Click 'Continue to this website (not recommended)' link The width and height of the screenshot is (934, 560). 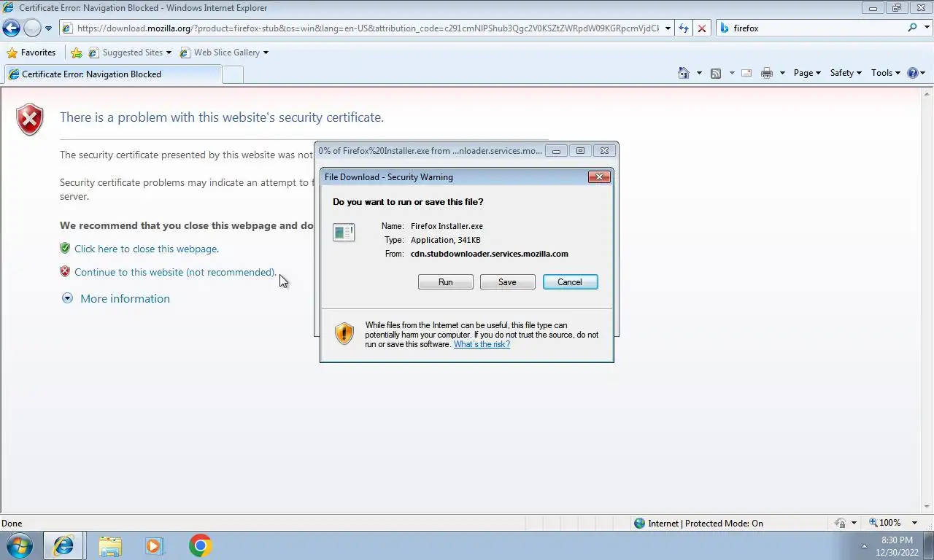(175, 272)
